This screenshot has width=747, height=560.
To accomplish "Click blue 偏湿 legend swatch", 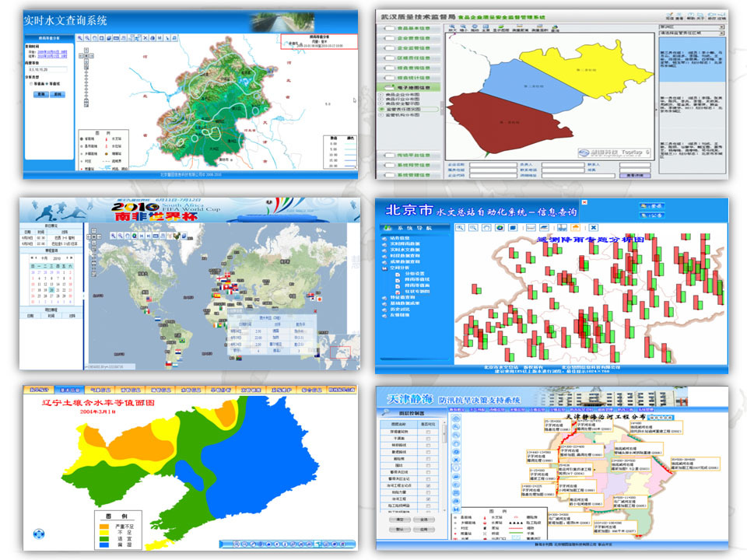I will pyautogui.click(x=103, y=544).
